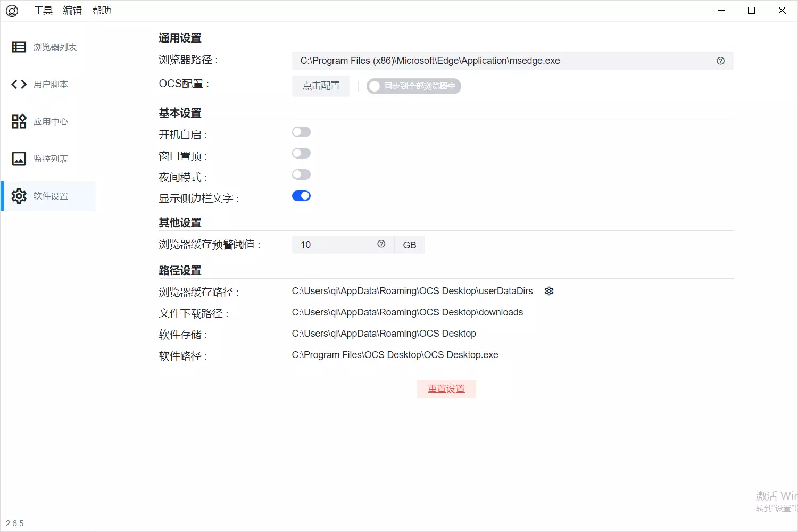The height and width of the screenshot is (532, 798).
Task: Open the 工具 menu
Action: coord(43,11)
